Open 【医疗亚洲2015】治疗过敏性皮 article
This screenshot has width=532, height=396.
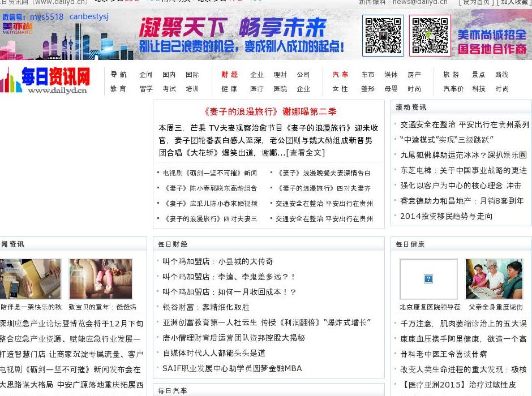[458, 385]
